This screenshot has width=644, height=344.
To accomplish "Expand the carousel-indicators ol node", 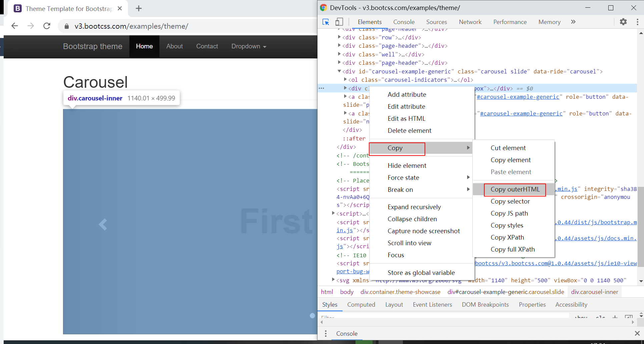I will tap(345, 79).
